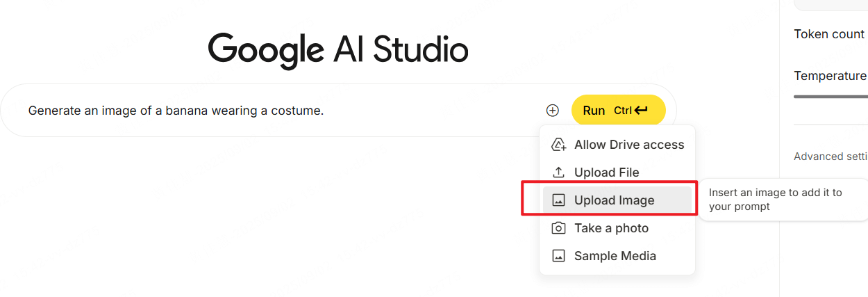The image size is (868, 297).
Task: Click the yellow Run button
Action: pyautogui.click(x=618, y=110)
